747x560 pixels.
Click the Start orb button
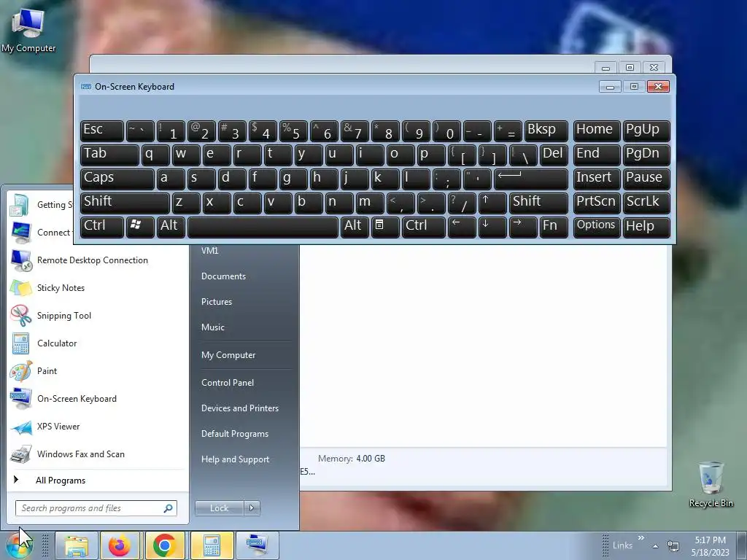pyautogui.click(x=19, y=545)
